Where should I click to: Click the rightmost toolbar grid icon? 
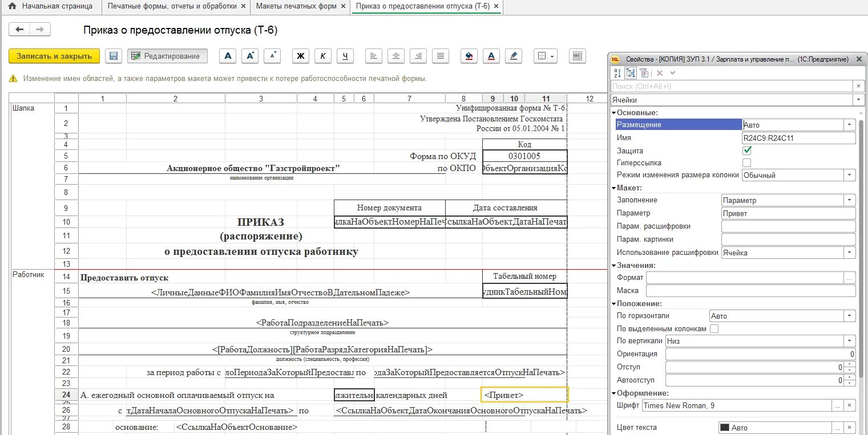pos(578,56)
